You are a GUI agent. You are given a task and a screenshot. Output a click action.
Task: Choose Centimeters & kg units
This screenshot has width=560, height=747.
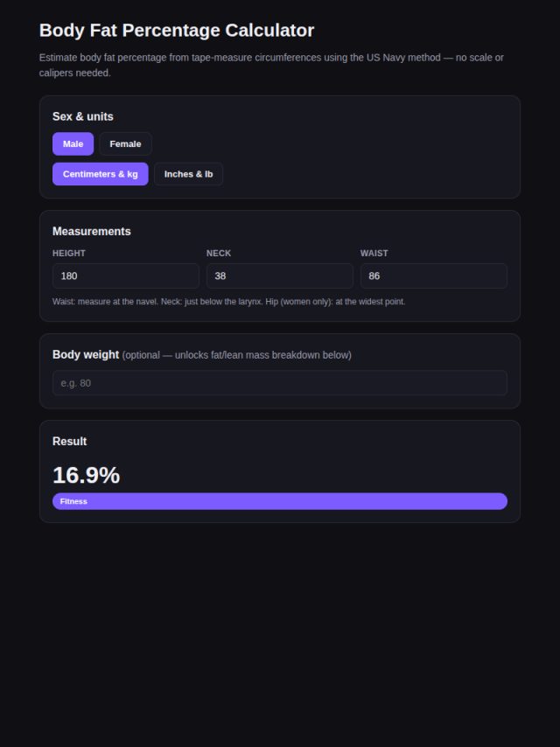click(x=100, y=174)
